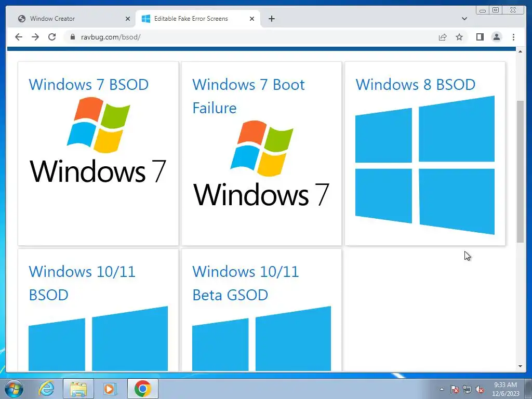Minimize the Chrome window
Viewport: 532px width, 399px height.
483,10
